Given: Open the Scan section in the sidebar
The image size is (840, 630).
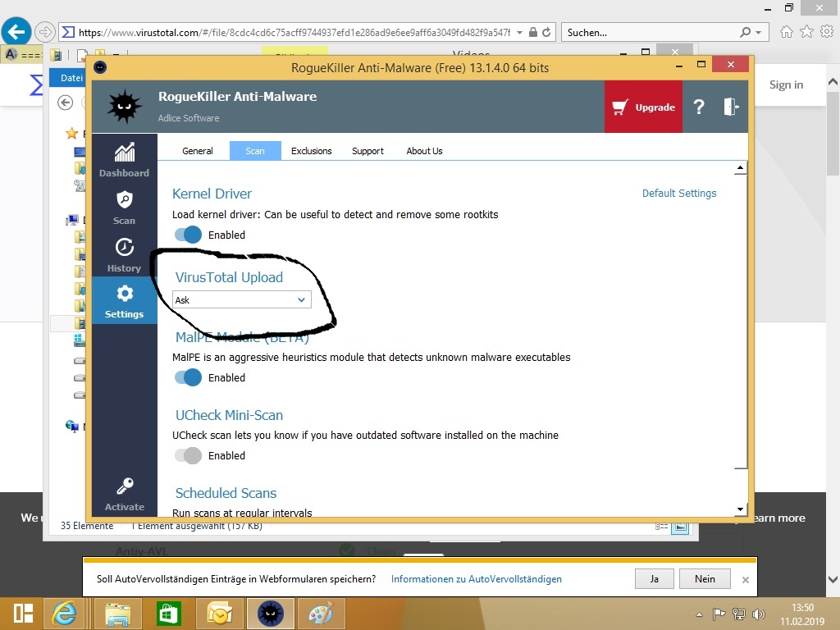Looking at the screenshot, I should pos(125,208).
